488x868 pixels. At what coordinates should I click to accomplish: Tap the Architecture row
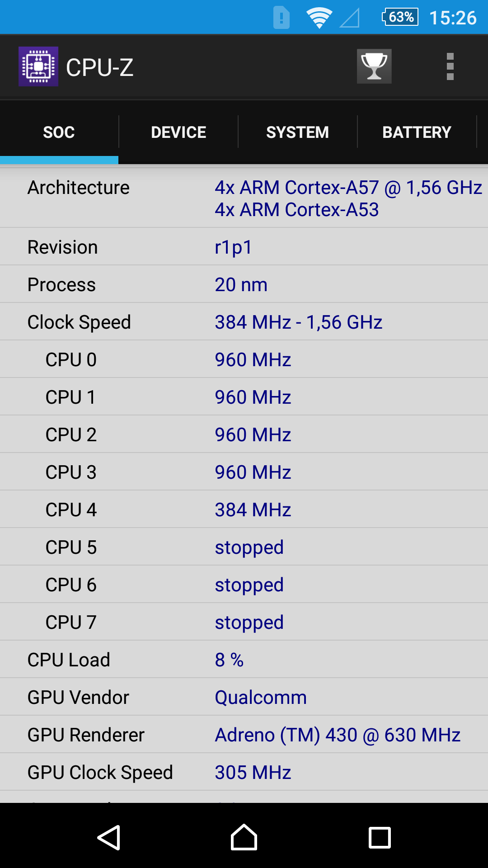(244, 198)
